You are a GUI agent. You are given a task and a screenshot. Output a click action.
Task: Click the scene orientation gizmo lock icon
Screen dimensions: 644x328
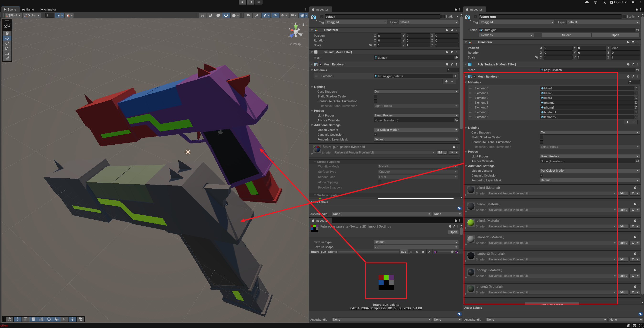coord(303,25)
